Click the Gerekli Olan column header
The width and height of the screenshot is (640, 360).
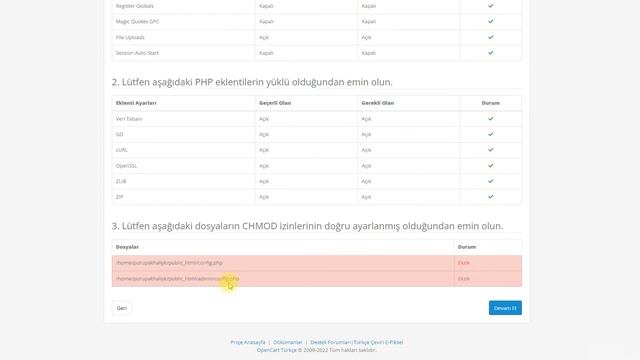(378, 103)
